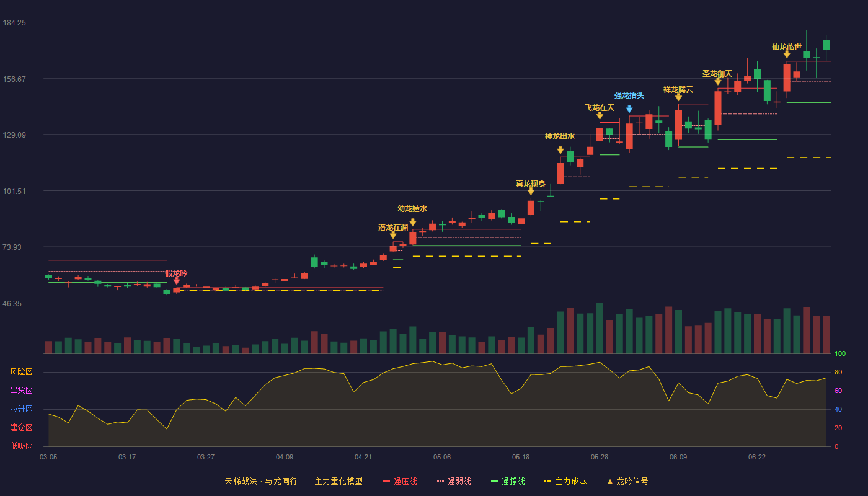
Task: Click the 拉升区 zone label
Action: pos(22,409)
